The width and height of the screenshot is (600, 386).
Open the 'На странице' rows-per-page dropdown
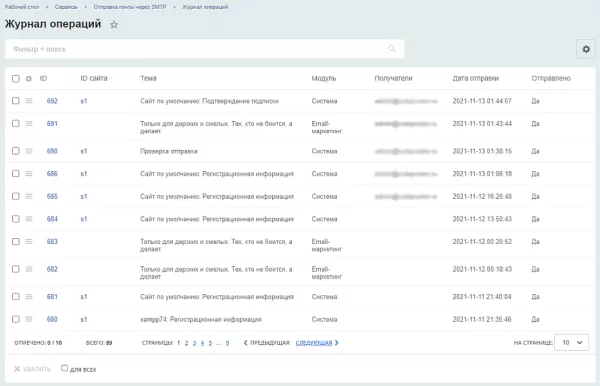(x=571, y=342)
